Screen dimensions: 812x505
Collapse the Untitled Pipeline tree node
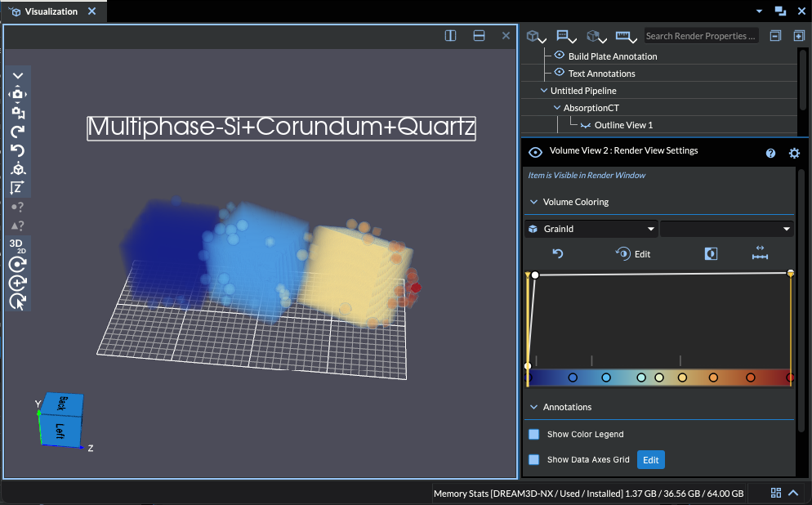(x=544, y=91)
